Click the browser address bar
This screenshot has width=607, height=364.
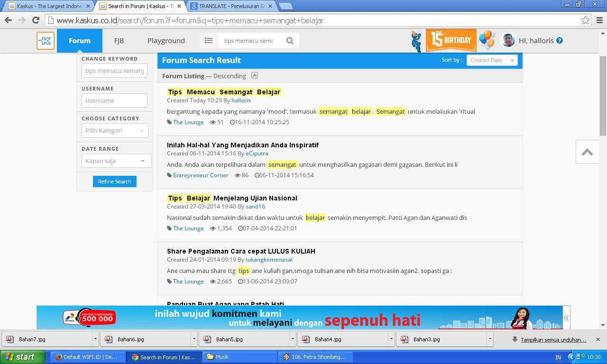[x=318, y=20]
